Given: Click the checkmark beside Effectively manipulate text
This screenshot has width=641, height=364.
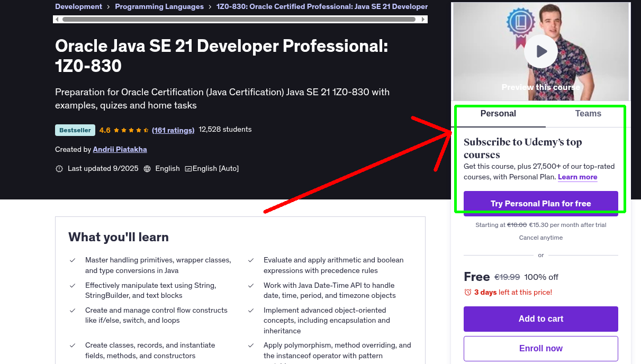Looking at the screenshot, I should 73,286.
